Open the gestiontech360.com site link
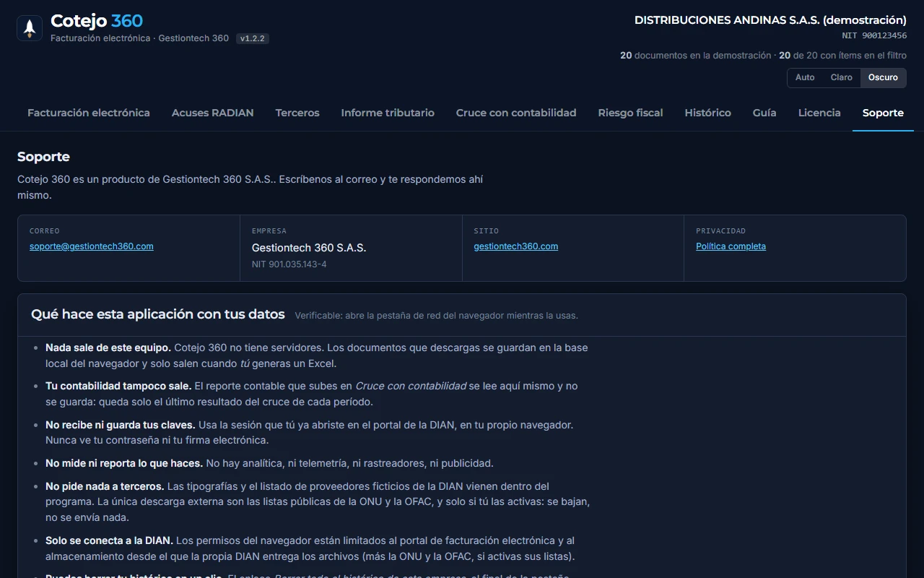This screenshot has width=924, height=578. (515, 246)
